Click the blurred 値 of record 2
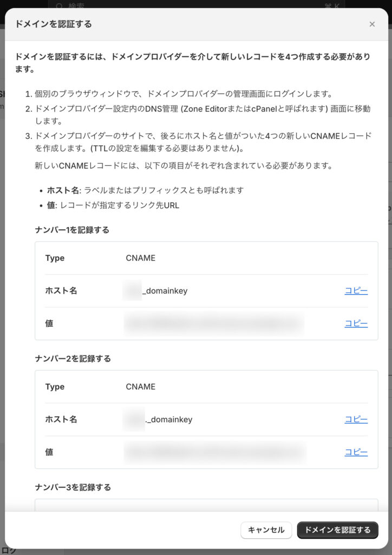 click(214, 452)
